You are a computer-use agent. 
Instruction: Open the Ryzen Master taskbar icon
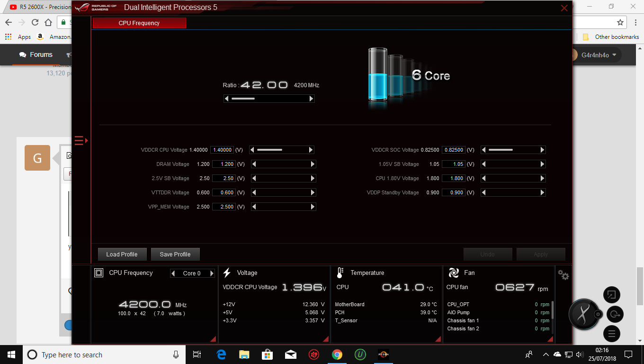tap(383, 355)
